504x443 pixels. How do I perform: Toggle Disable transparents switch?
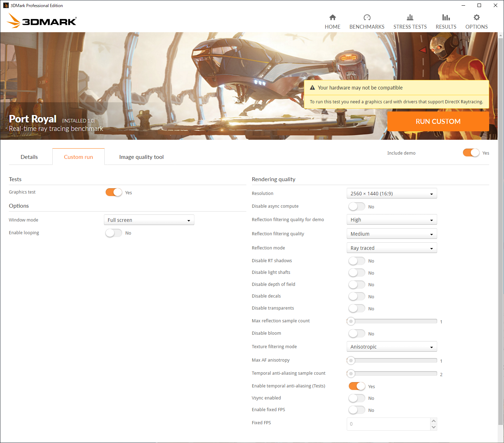(357, 308)
